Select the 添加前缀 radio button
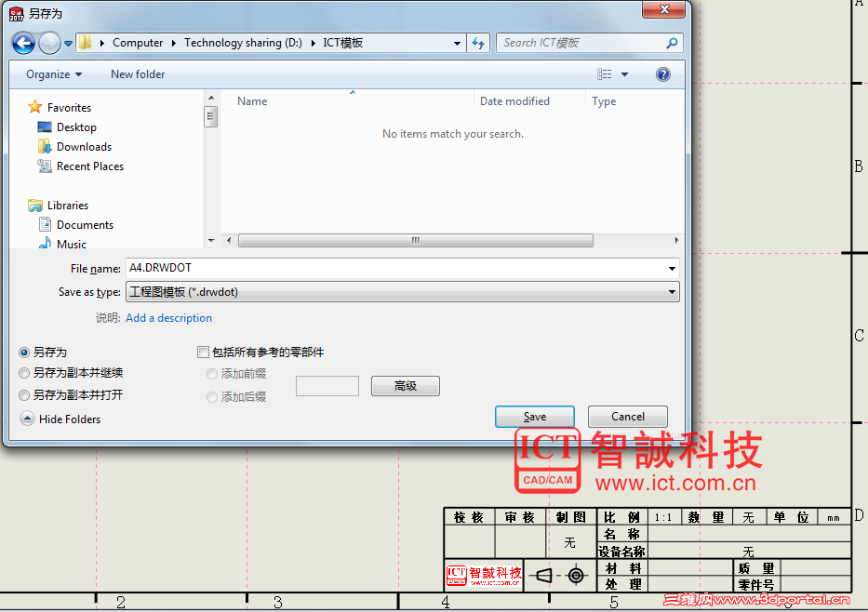868x612 pixels. point(211,374)
